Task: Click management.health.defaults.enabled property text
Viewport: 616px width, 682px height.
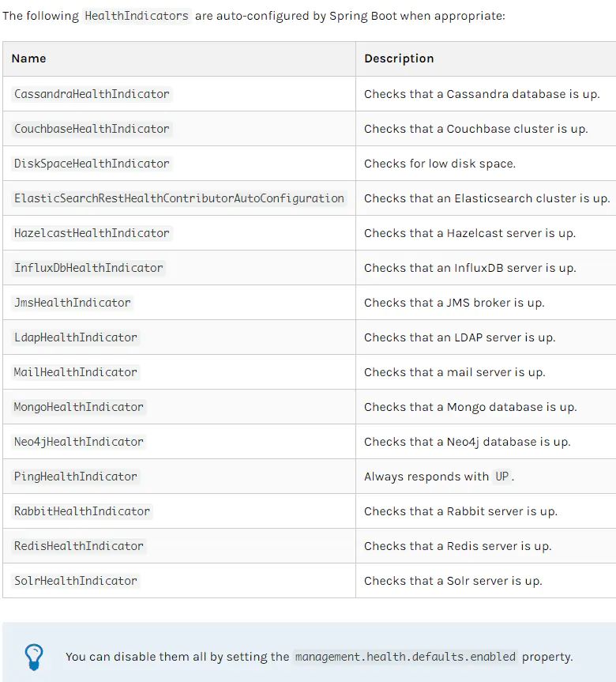Action: click(406, 657)
